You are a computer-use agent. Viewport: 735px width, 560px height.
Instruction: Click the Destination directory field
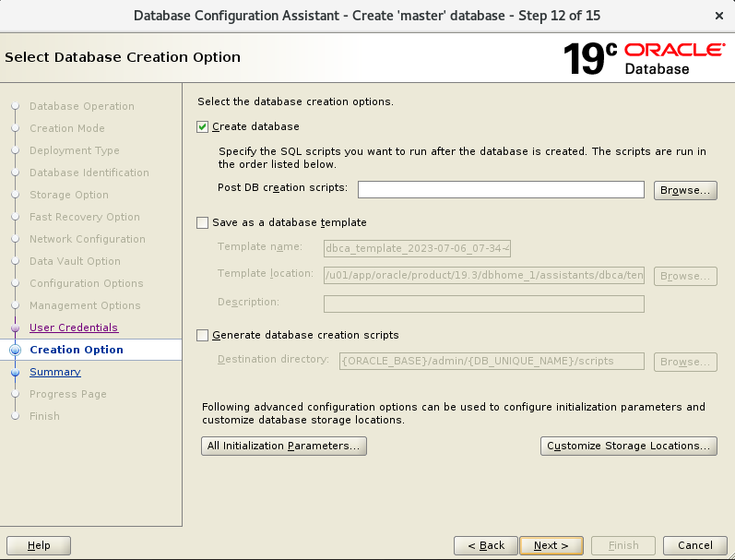(492, 361)
